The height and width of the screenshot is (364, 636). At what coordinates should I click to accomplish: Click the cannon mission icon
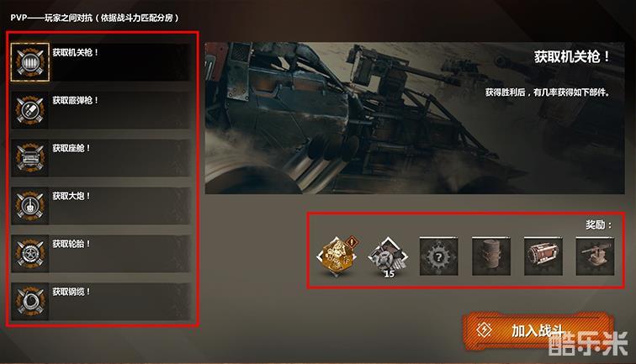[30, 205]
